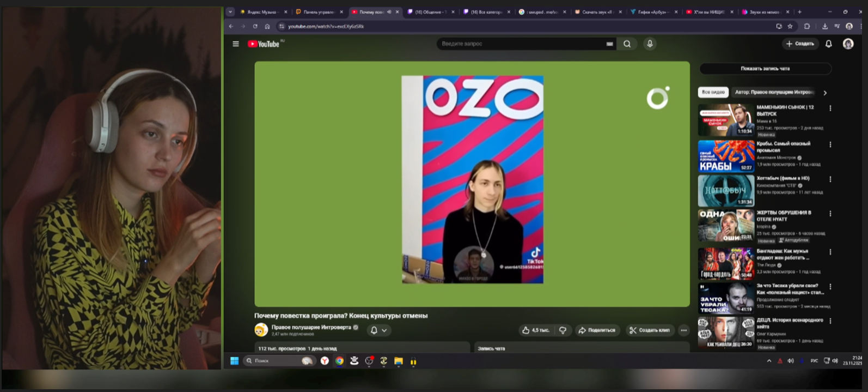Click the Создать клип button
The image size is (868, 392).
pos(650,330)
